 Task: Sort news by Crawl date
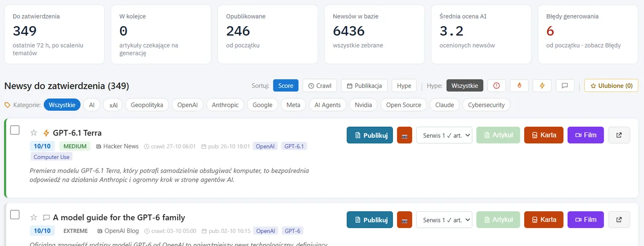[319, 86]
